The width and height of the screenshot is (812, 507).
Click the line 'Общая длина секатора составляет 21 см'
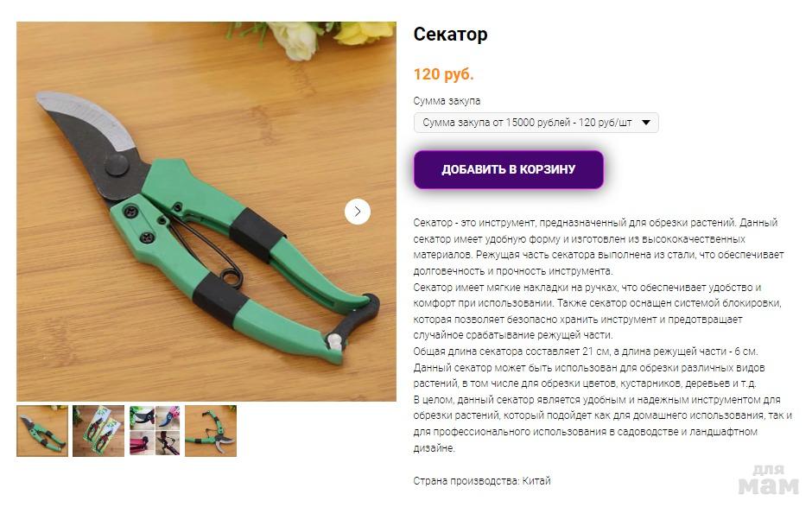coord(586,352)
